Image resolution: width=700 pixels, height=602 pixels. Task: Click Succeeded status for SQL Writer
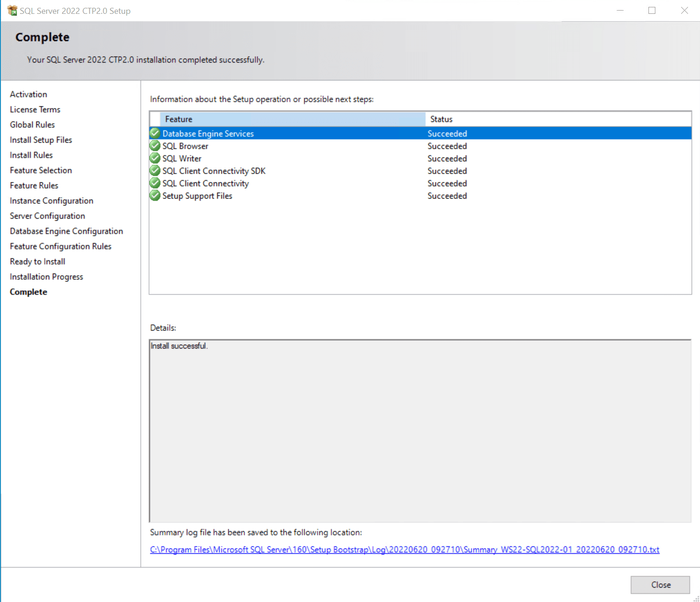click(x=447, y=158)
